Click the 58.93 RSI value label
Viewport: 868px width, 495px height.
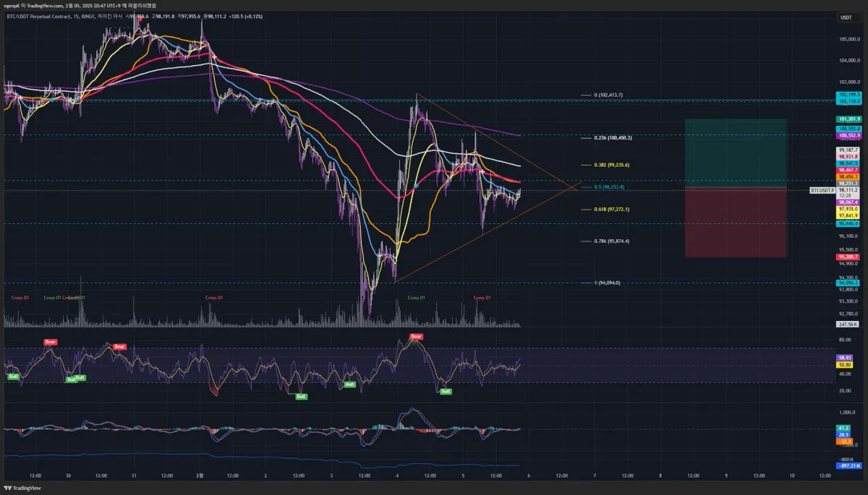(x=845, y=358)
